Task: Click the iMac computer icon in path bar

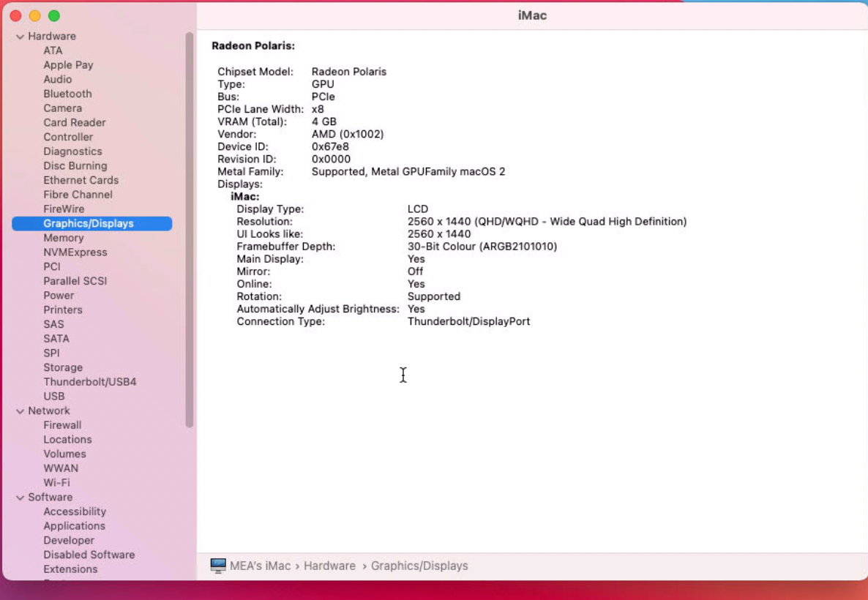Action: [x=218, y=566]
